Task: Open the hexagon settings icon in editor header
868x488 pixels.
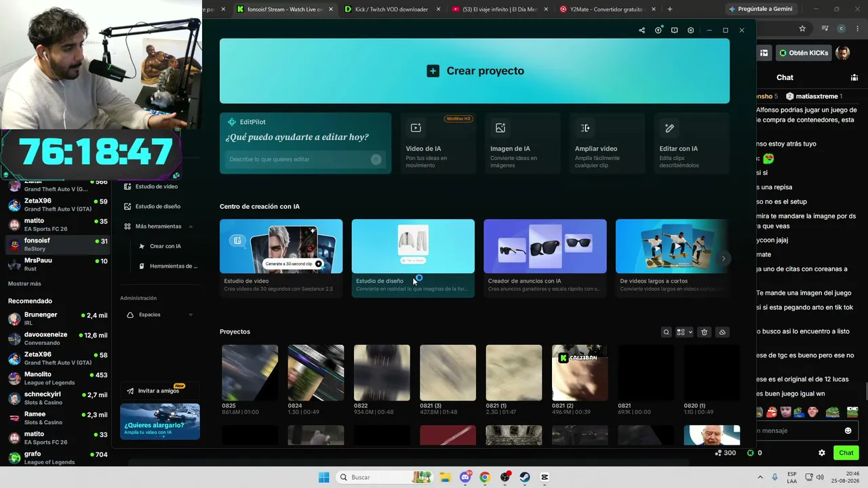Action: coord(690,30)
